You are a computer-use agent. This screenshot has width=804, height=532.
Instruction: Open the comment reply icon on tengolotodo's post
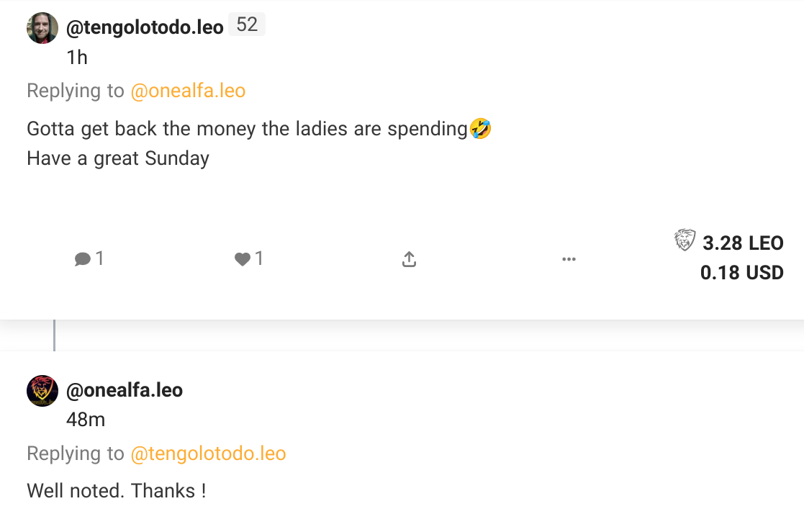point(83,259)
